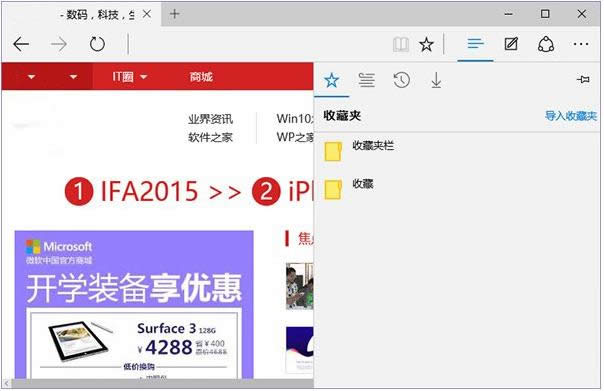Refresh the current page
Image resolution: width=604 pixels, height=391 pixels.
click(x=97, y=44)
